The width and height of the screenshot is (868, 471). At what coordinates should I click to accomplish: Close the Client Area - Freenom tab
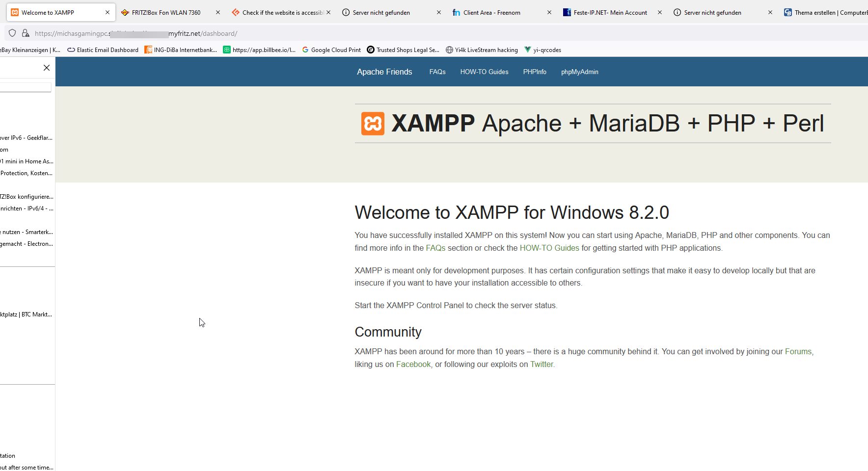tap(549, 12)
